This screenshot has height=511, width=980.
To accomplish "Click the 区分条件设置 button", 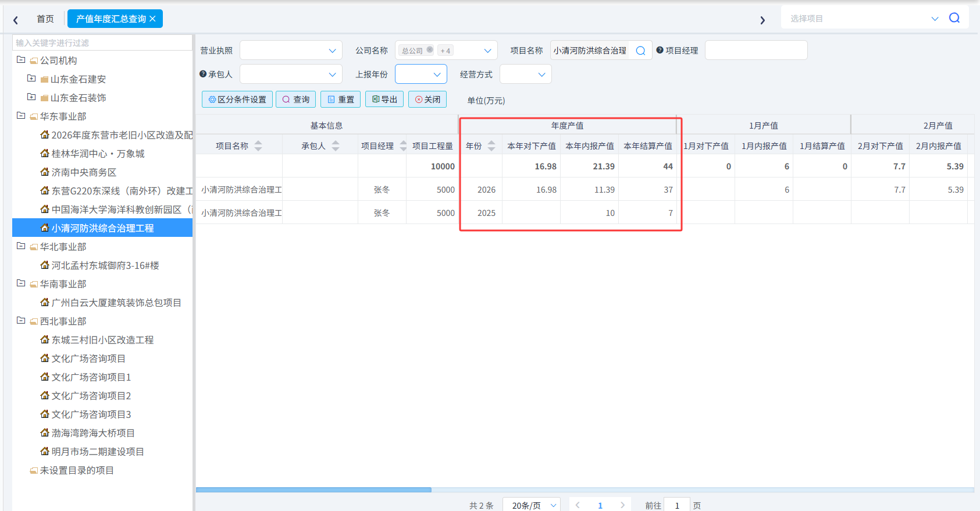I will [237, 100].
